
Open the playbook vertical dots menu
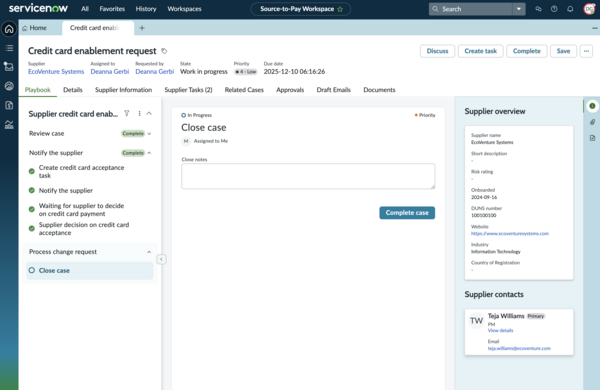point(139,113)
